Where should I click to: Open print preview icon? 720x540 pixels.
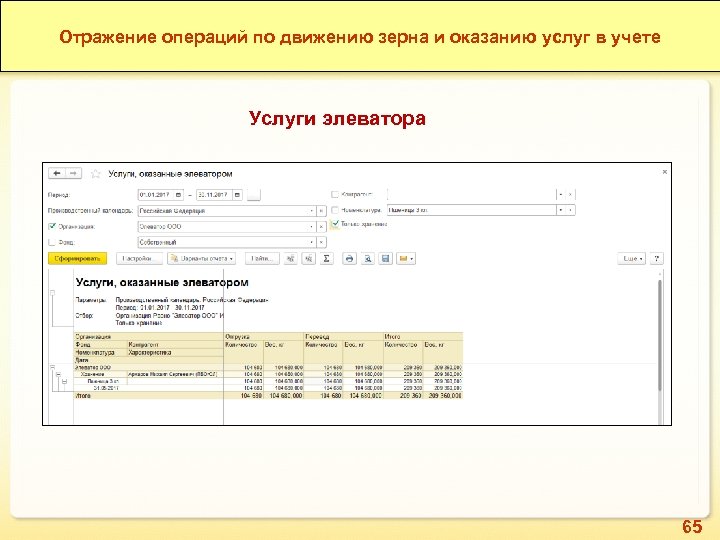tap(368, 259)
